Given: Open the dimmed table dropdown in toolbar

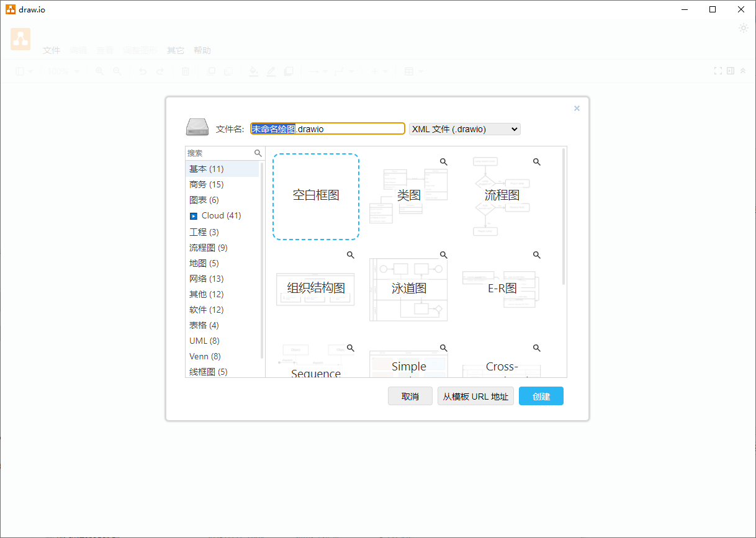Looking at the screenshot, I should (x=413, y=71).
